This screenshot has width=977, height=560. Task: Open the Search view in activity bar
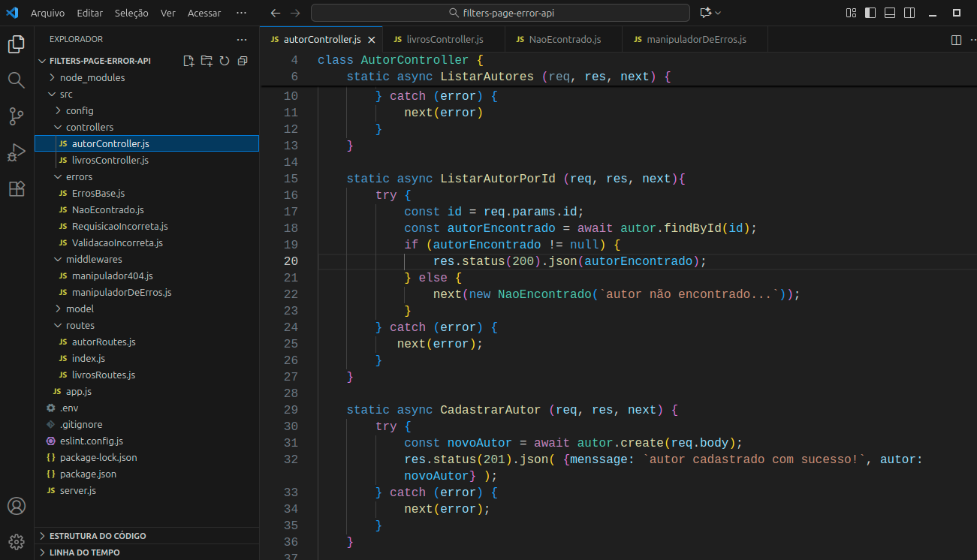tap(17, 80)
